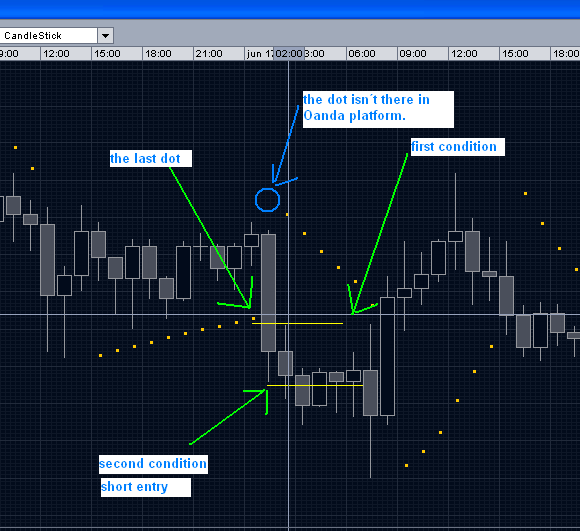Click the blue hand-drawn circle marking missing dot

267,200
